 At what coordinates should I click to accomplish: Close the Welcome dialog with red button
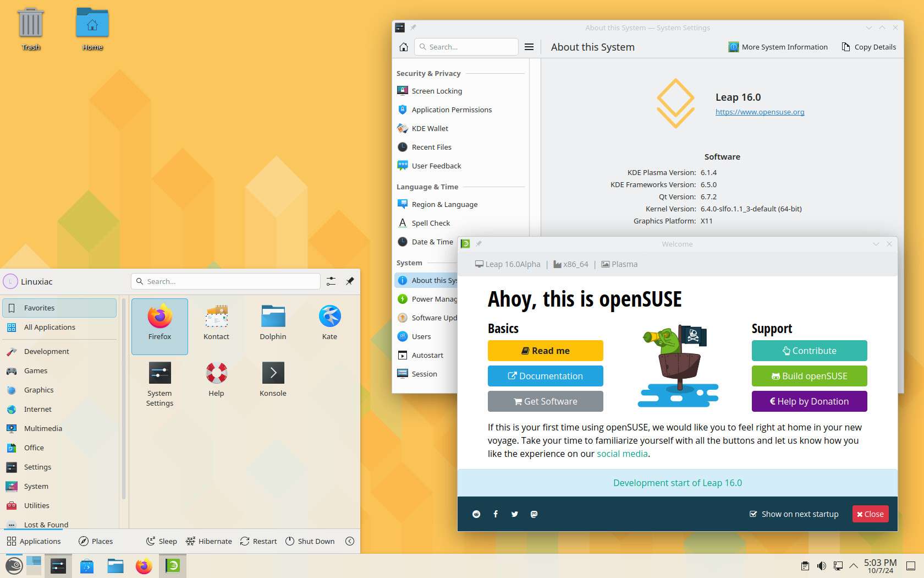coord(871,514)
